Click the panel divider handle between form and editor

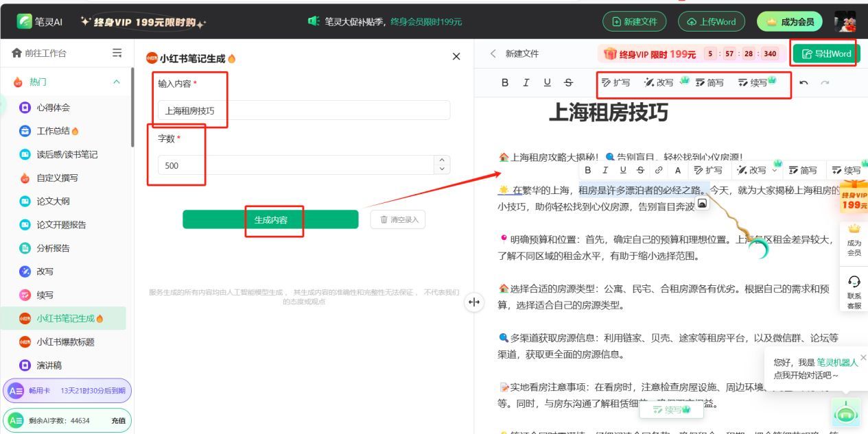pos(473,302)
